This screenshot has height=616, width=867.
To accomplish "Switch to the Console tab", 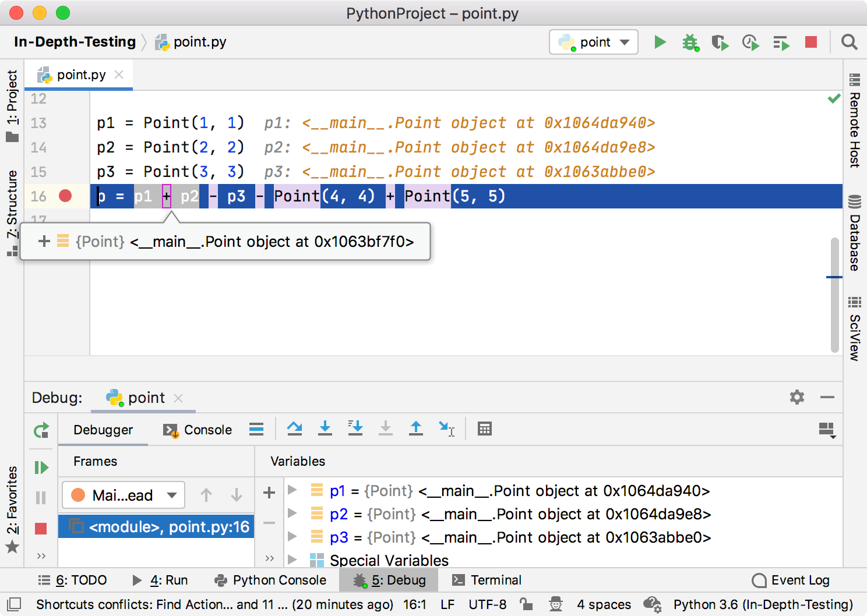I will [x=198, y=430].
